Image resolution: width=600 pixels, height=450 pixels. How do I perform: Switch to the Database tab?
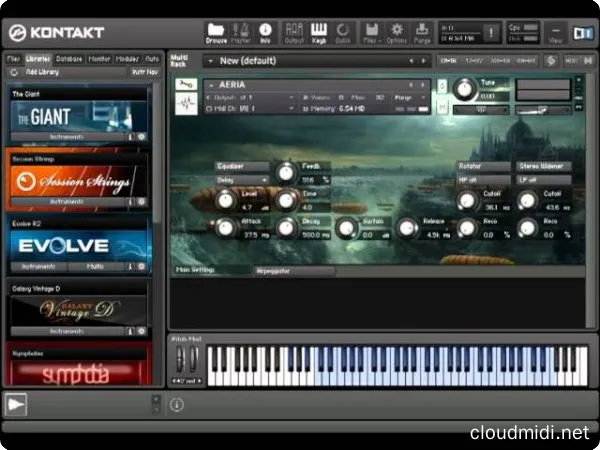[69, 59]
